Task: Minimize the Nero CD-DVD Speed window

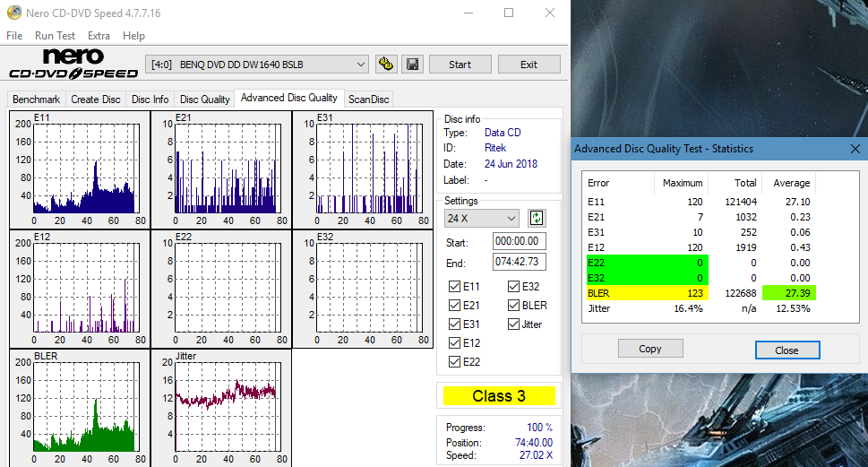Action: click(468, 13)
